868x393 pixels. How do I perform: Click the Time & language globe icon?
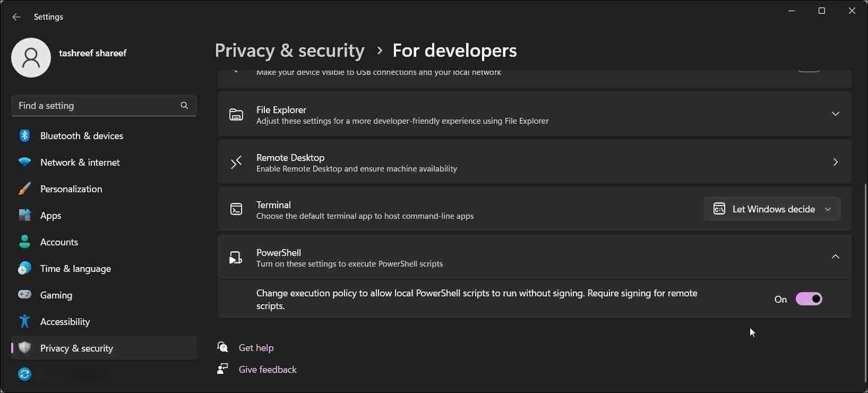(24, 268)
